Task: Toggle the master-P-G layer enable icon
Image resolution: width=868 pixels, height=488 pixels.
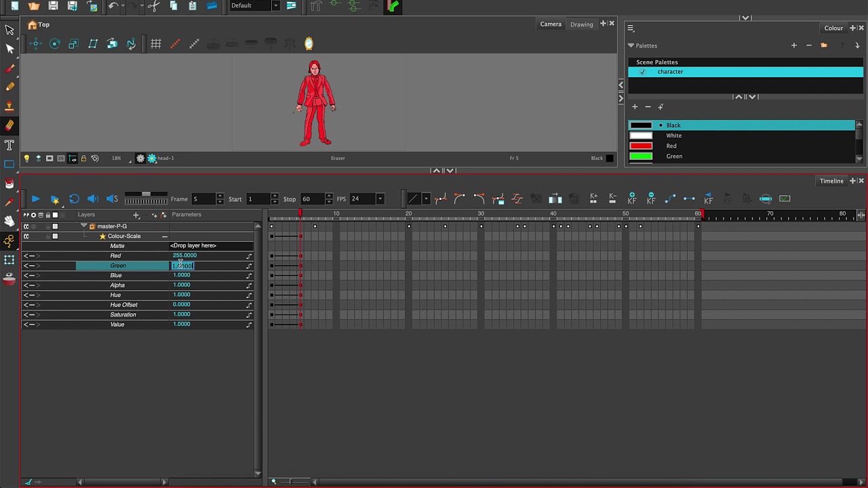Action: click(26, 226)
